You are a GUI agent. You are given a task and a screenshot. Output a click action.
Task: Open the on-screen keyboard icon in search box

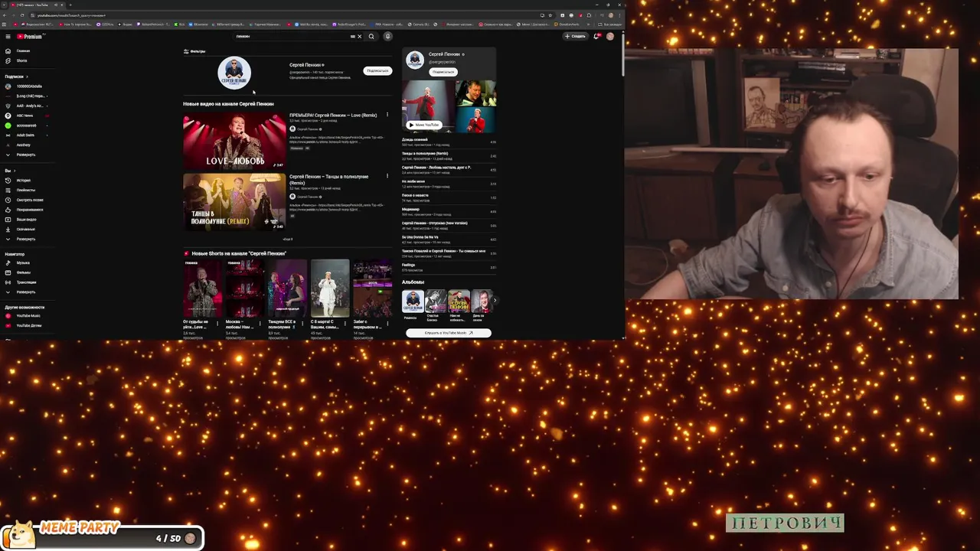pyautogui.click(x=353, y=36)
